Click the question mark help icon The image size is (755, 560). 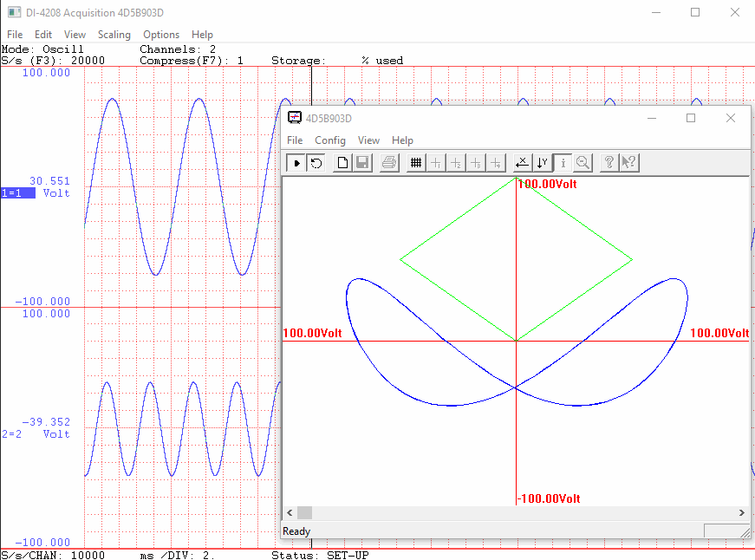click(x=609, y=163)
